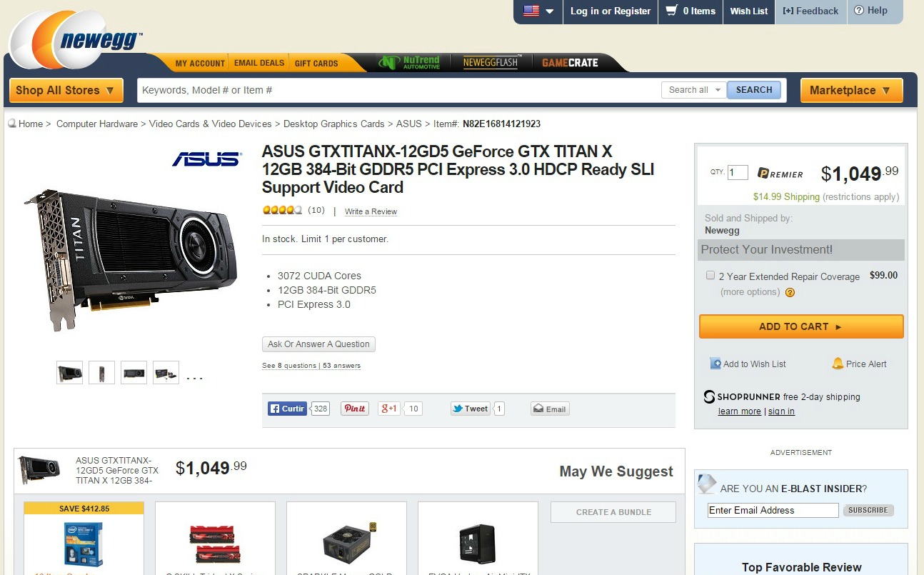Screen dimensions: 924x575
Task: Expand the Marketplace dropdown
Action: tap(850, 90)
